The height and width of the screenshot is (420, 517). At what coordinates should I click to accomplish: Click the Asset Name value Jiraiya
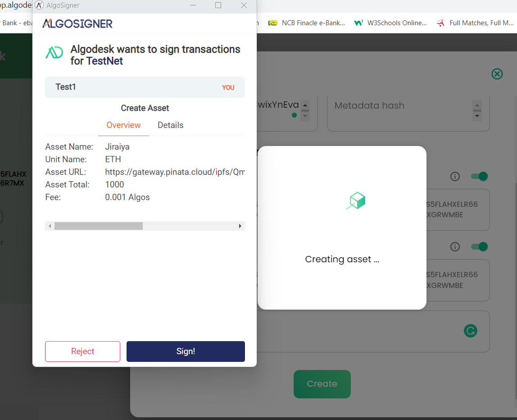click(117, 146)
